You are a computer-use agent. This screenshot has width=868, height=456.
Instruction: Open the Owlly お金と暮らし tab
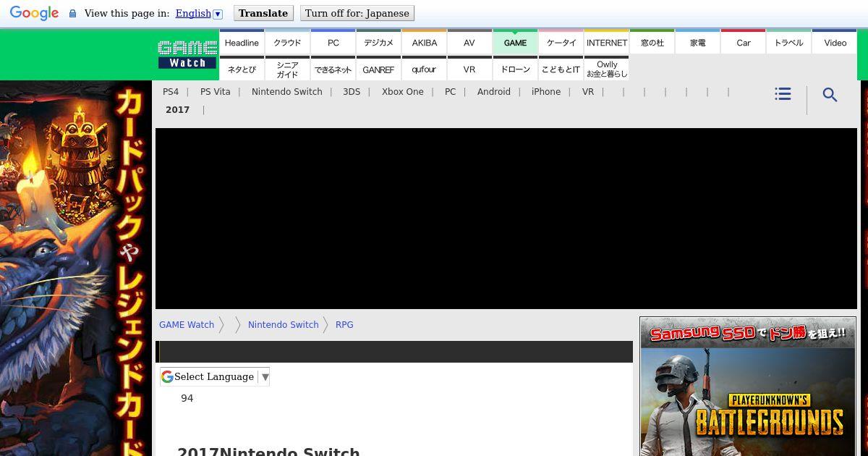click(606, 69)
